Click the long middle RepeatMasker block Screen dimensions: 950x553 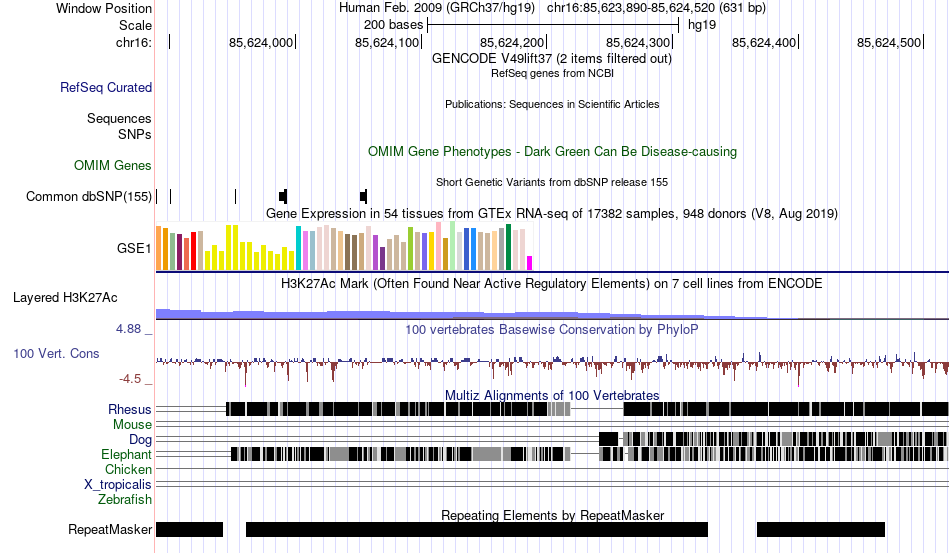click(x=477, y=529)
